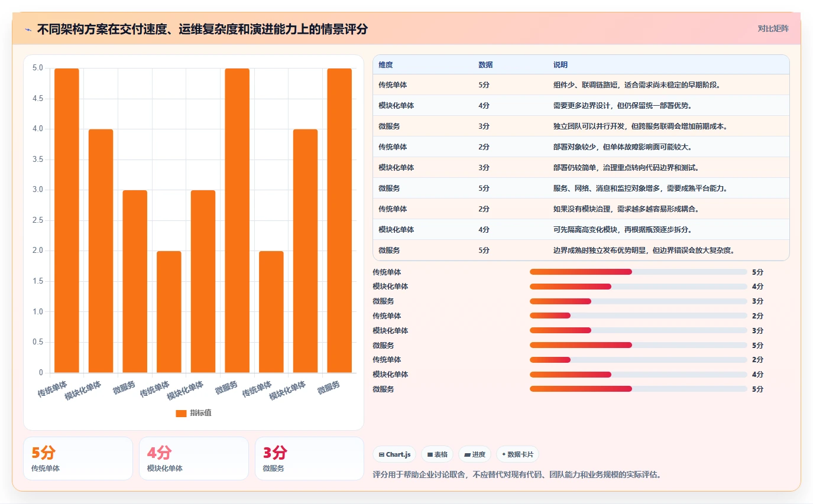Click the 5.0 y-axis label on the chart
This screenshot has height=504, width=813.
pyautogui.click(x=38, y=68)
